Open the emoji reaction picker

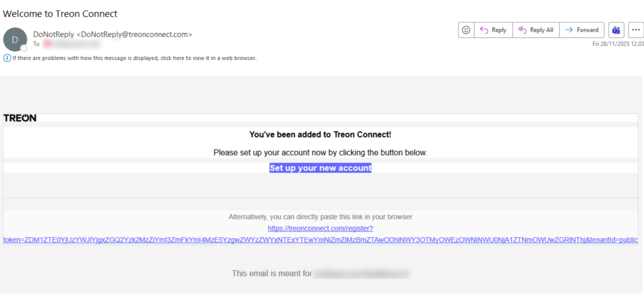coord(466,30)
